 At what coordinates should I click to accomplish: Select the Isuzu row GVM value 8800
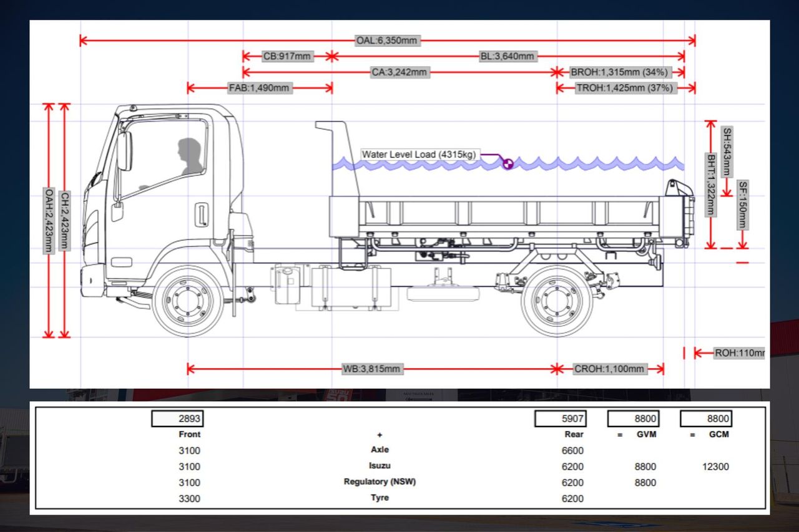coord(645,467)
